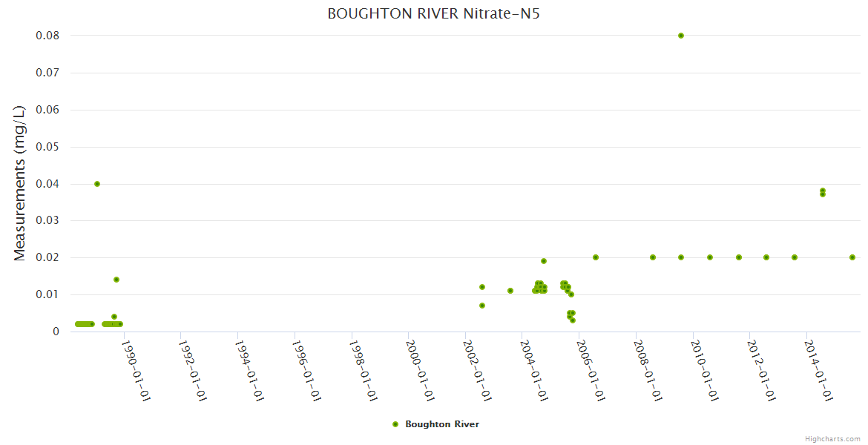Click the 0.02 point just after 2008
Image resolution: width=868 pixels, height=445 pixels.
point(653,257)
